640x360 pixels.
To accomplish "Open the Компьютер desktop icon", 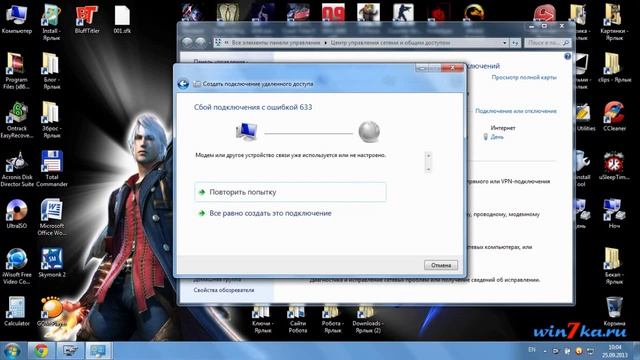I will [x=16, y=19].
